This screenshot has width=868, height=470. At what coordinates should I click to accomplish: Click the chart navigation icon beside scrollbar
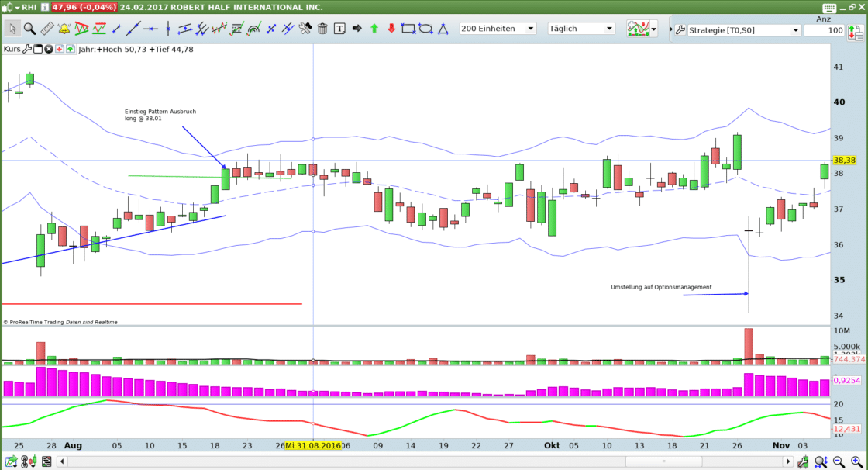(803, 461)
